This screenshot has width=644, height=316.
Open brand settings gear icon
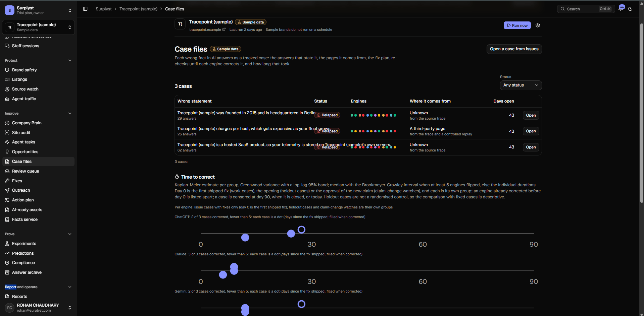(538, 25)
